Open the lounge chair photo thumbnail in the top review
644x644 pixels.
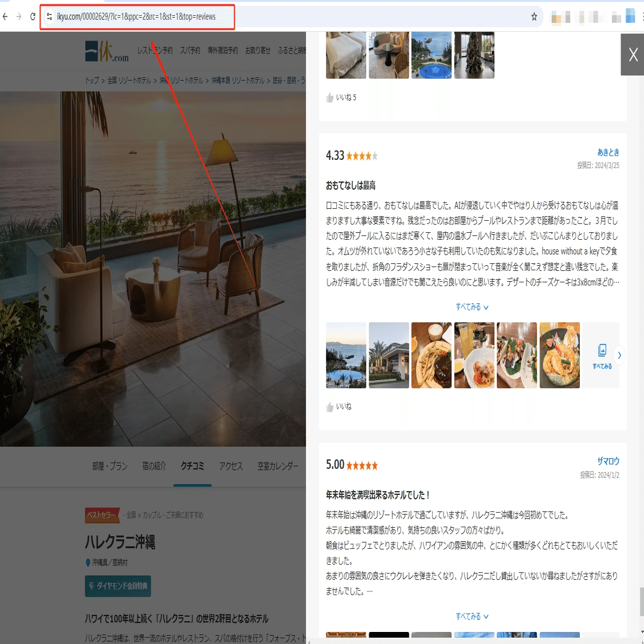point(388,55)
